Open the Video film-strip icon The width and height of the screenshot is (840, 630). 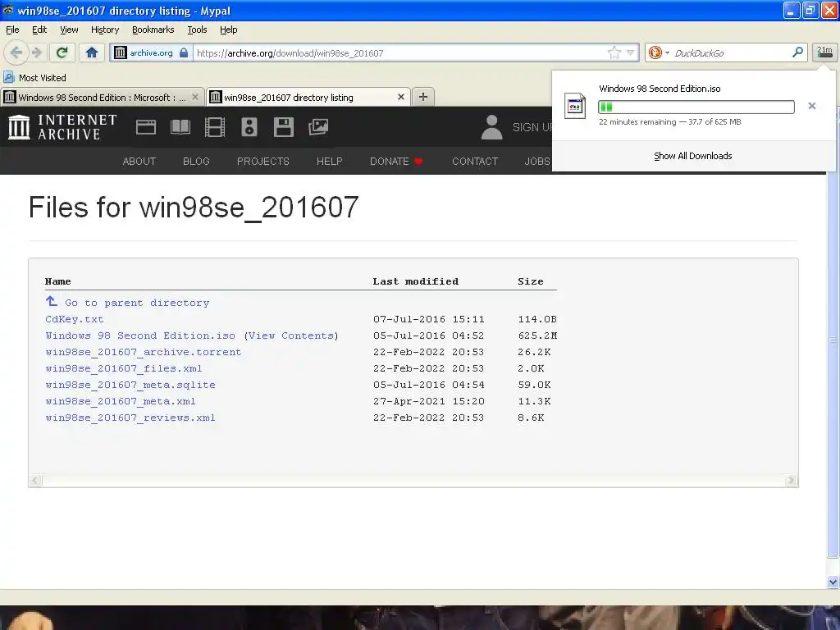214,127
